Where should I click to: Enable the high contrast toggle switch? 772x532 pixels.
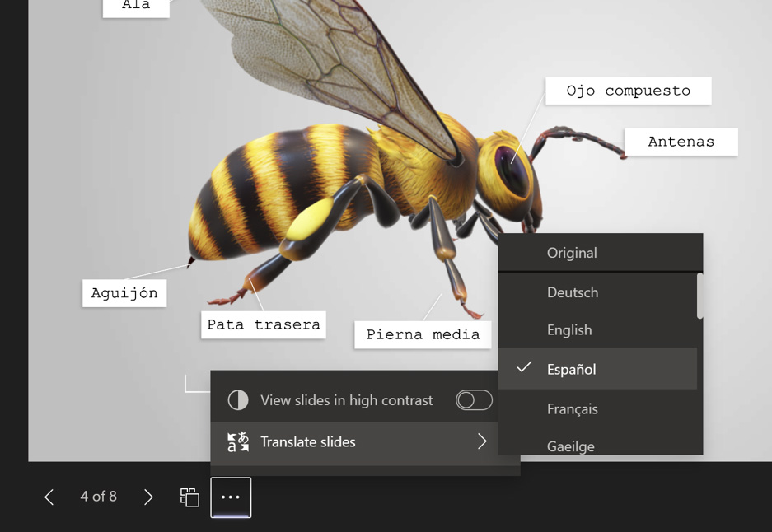(x=474, y=400)
